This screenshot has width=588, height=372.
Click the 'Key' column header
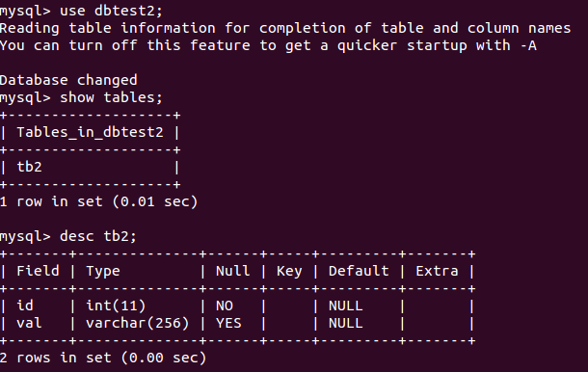point(289,271)
